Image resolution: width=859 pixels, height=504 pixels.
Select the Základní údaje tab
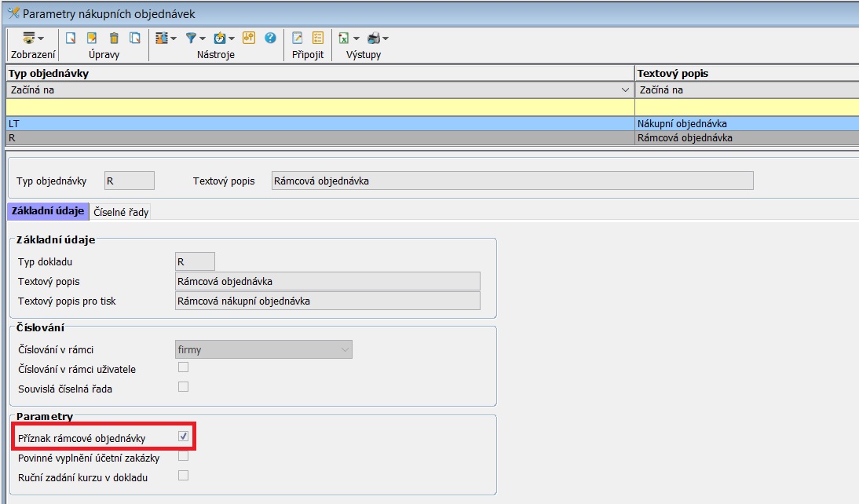point(48,211)
